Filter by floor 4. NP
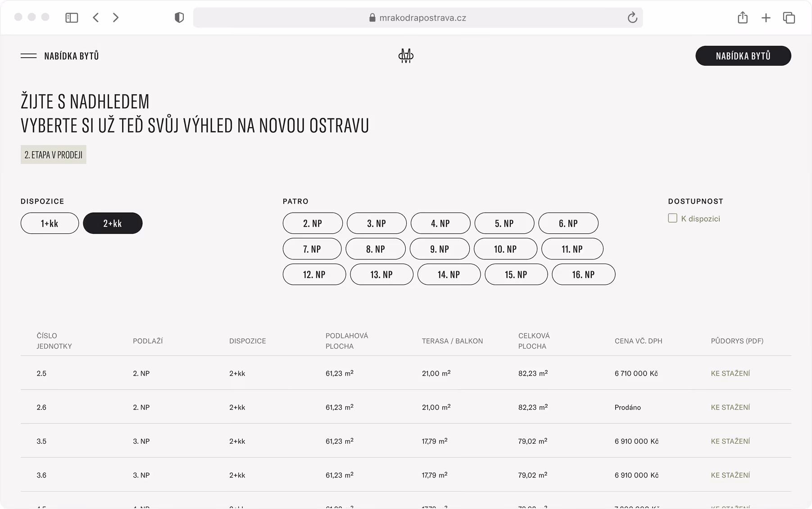 (440, 223)
